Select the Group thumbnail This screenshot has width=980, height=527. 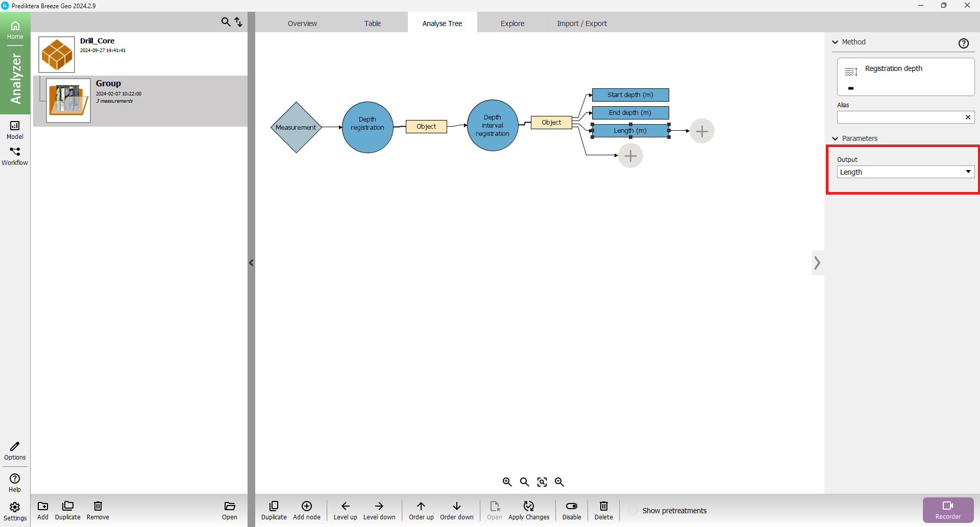click(x=68, y=101)
